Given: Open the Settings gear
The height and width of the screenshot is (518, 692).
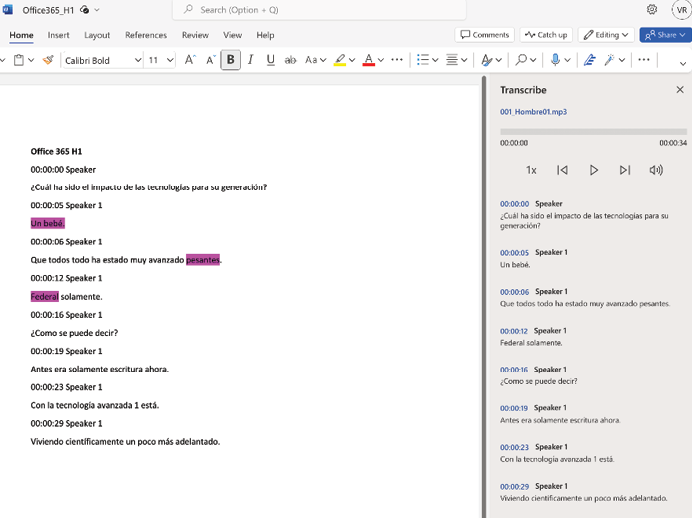Looking at the screenshot, I should 651,9.
